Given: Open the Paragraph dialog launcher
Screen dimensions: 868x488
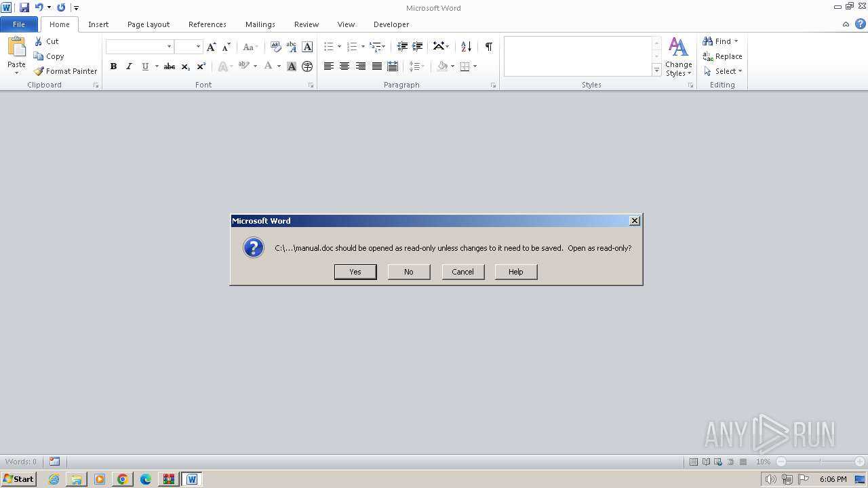Looking at the screenshot, I should pyautogui.click(x=493, y=85).
